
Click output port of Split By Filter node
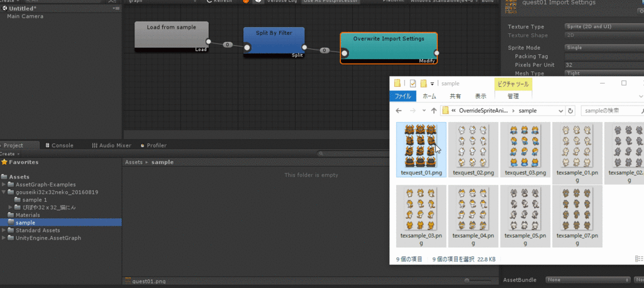click(304, 47)
